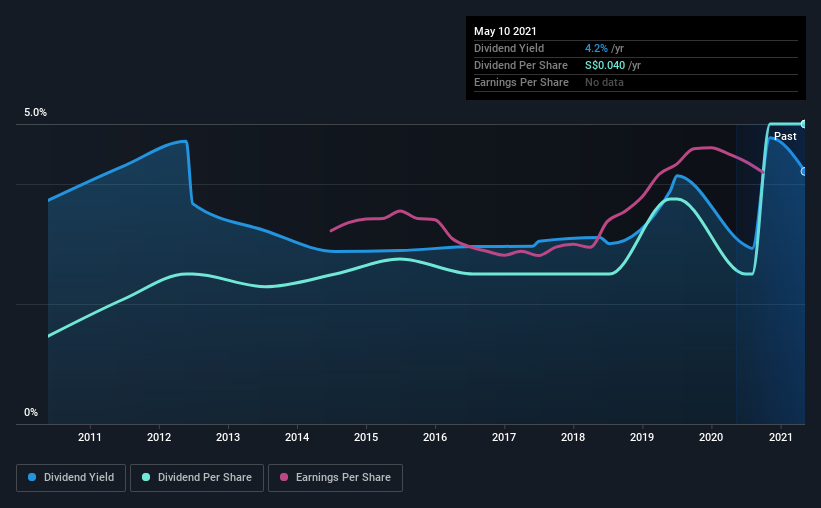Click the 5.0% y-axis label
The width and height of the screenshot is (821, 508).
coord(35,113)
